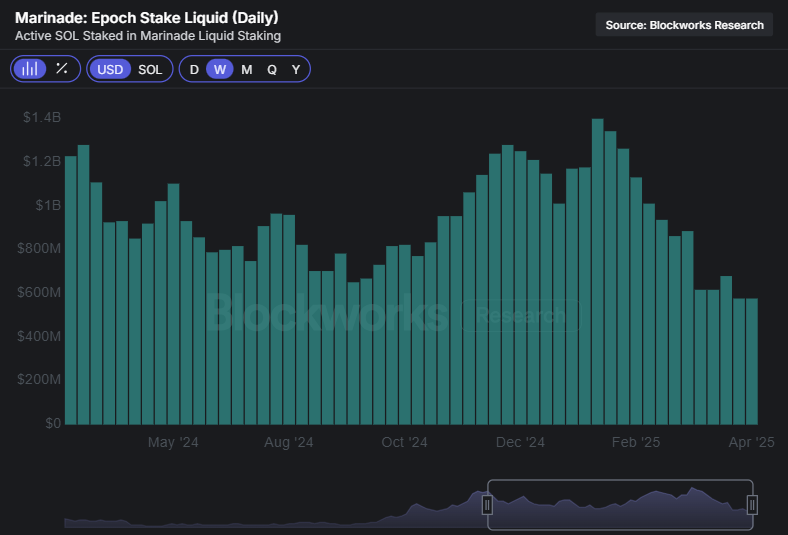Click the selected range window in navigator
The height and width of the screenshot is (535, 788).
coord(620,505)
